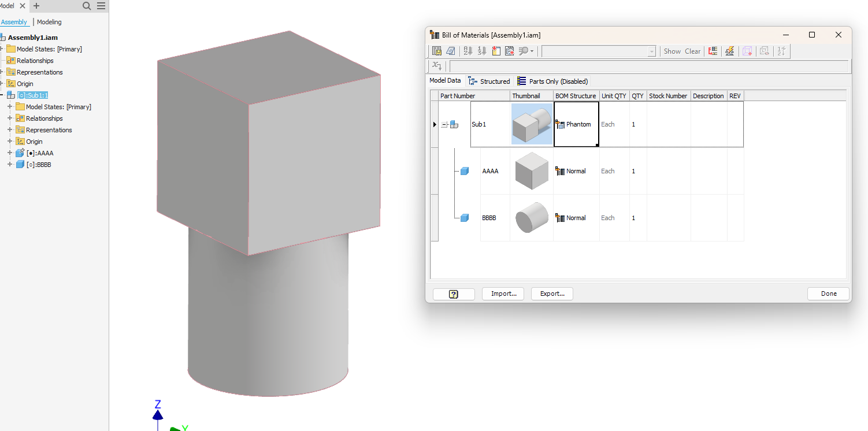Open the view options dropdown arrow beside the magnifier
Screen dimensions: 868x431
tap(531, 51)
